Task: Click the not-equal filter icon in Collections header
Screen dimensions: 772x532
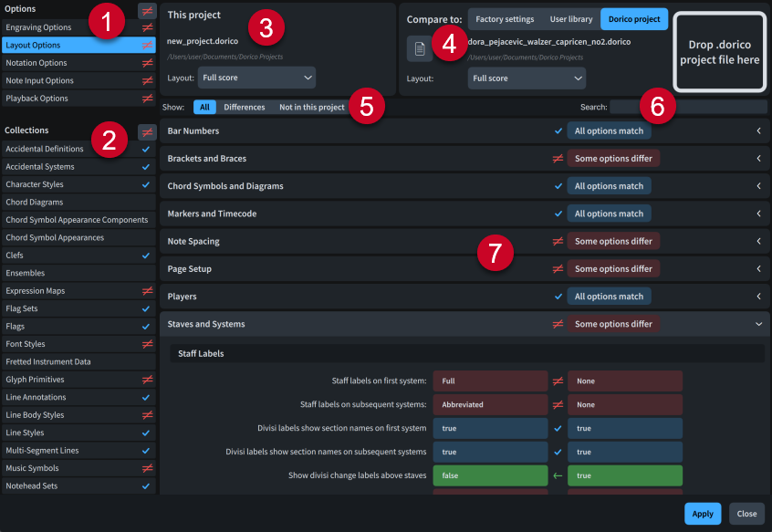Action: 146,131
